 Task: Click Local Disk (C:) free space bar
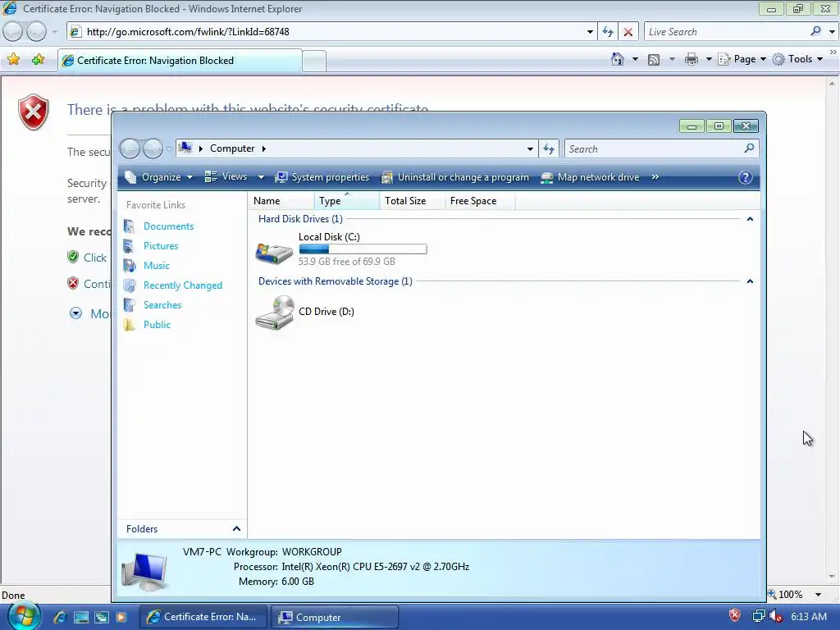363,249
